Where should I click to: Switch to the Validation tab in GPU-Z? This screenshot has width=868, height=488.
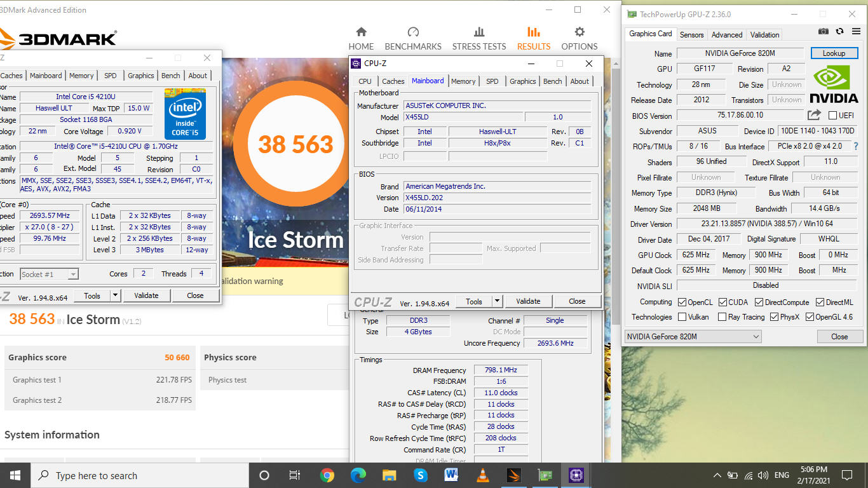click(764, 35)
